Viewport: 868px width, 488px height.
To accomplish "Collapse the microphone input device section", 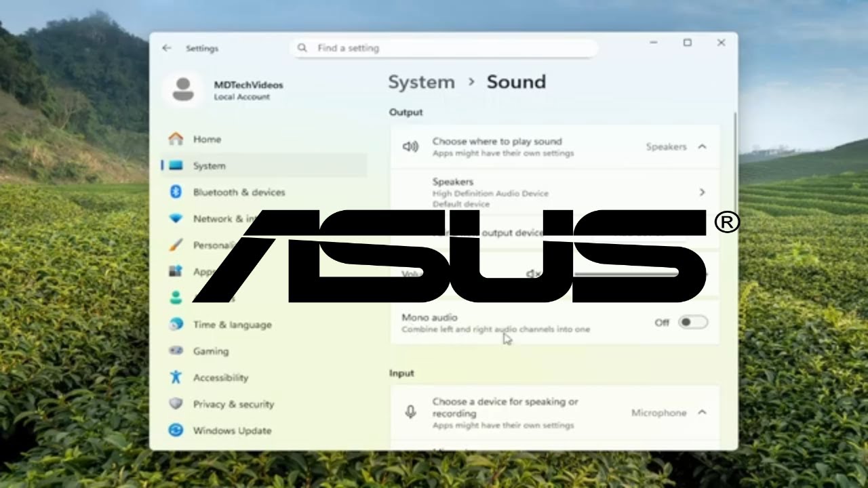I will click(x=702, y=412).
